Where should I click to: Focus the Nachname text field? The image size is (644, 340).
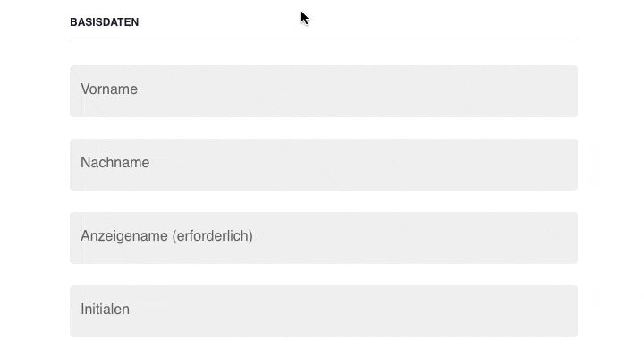click(324, 165)
